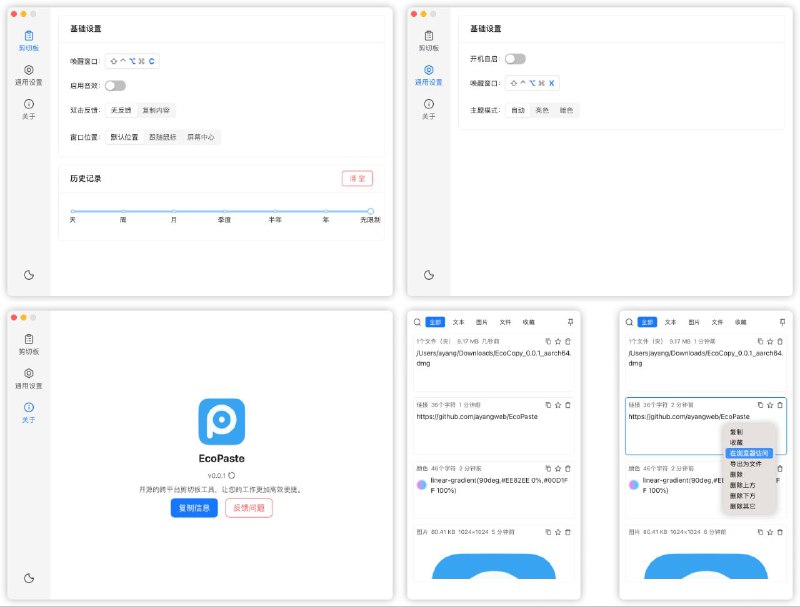Delete the gradient color entry with trash icon
The image size is (800, 607).
(566, 467)
